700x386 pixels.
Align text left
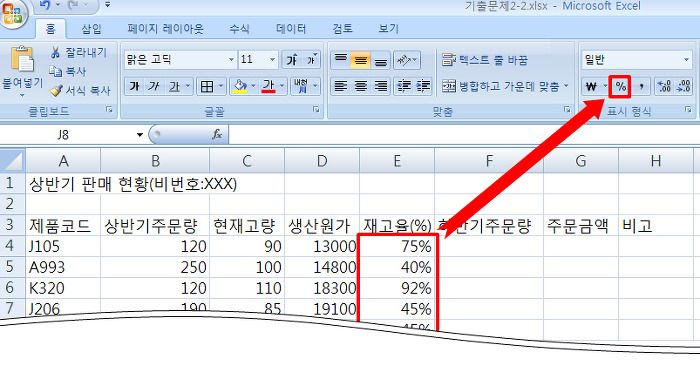pos(341,86)
